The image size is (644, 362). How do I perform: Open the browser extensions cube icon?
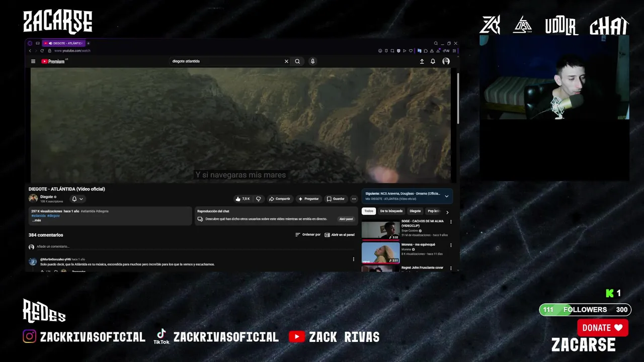[426, 51]
